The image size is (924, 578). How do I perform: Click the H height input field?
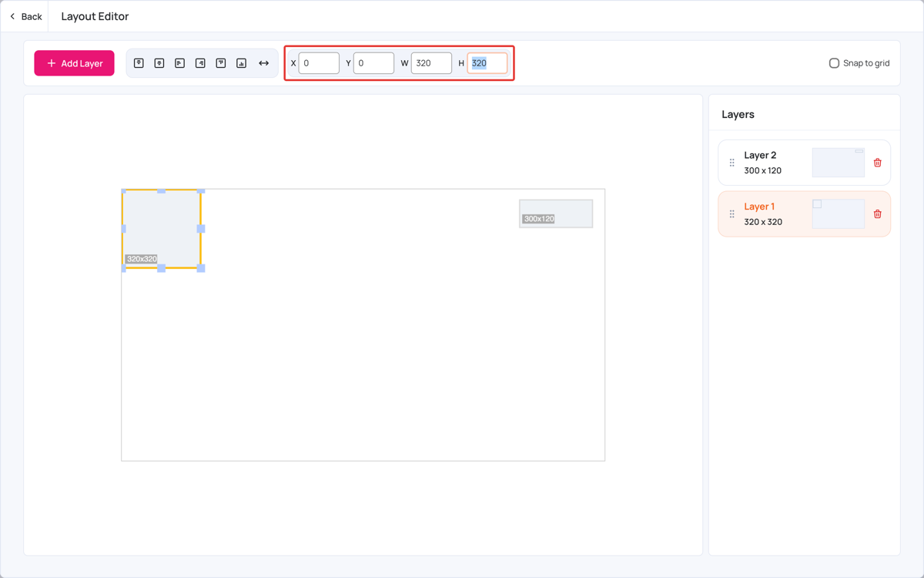[x=487, y=63]
